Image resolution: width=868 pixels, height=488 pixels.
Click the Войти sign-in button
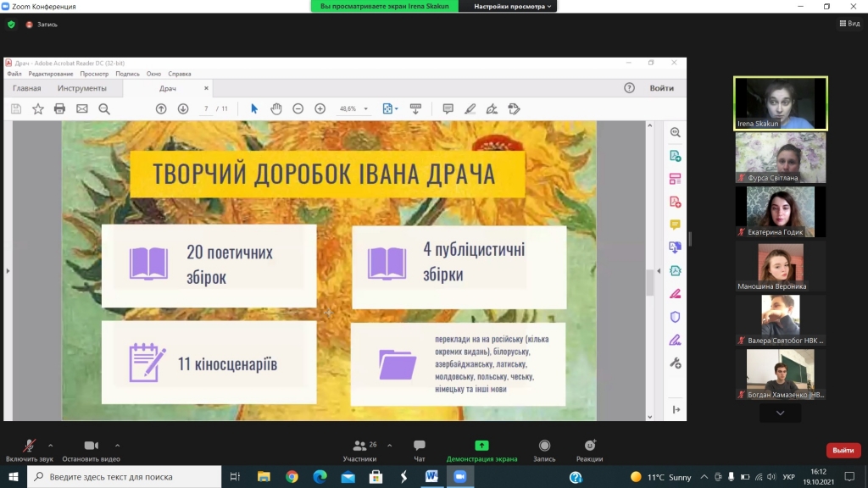click(x=661, y=88)
